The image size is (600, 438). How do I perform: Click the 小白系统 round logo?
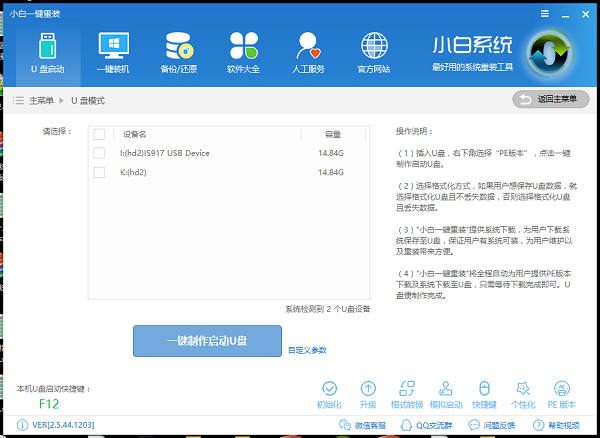(x=549, y=53)
